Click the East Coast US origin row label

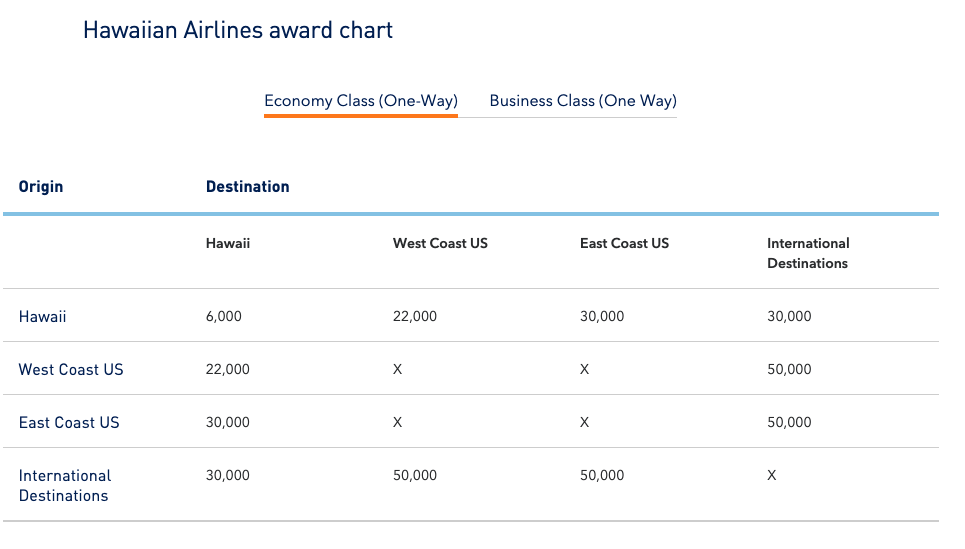[69, 423]
